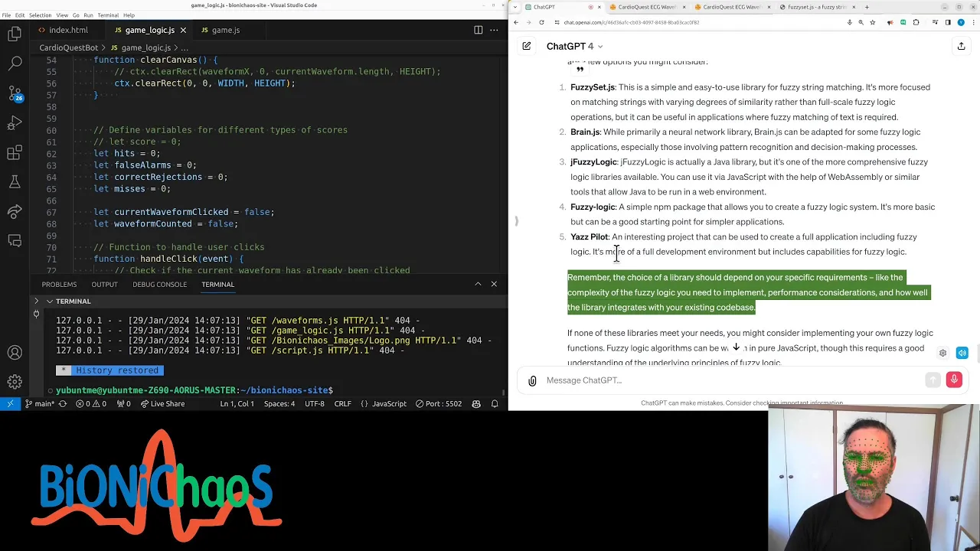The width and height of the screenshot is (980, 551).
Task: Open a Remote Window from status bar
Action: point(10,403)
